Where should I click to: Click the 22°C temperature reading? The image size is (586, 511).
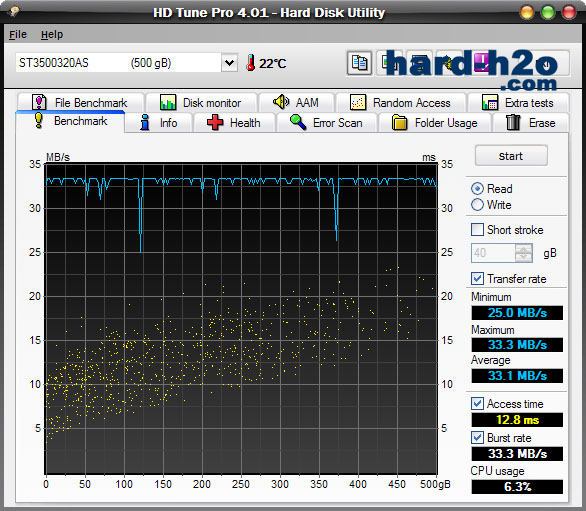coord(273,64)
